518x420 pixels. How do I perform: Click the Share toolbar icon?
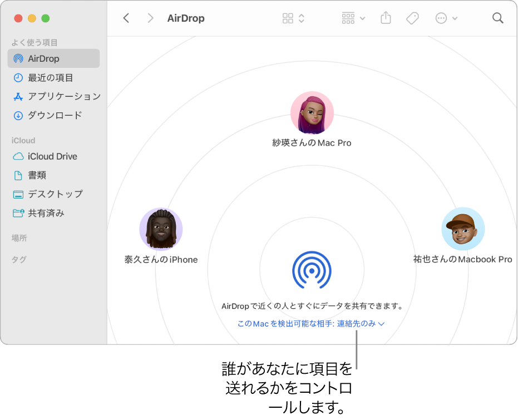(x=386, y=18)
